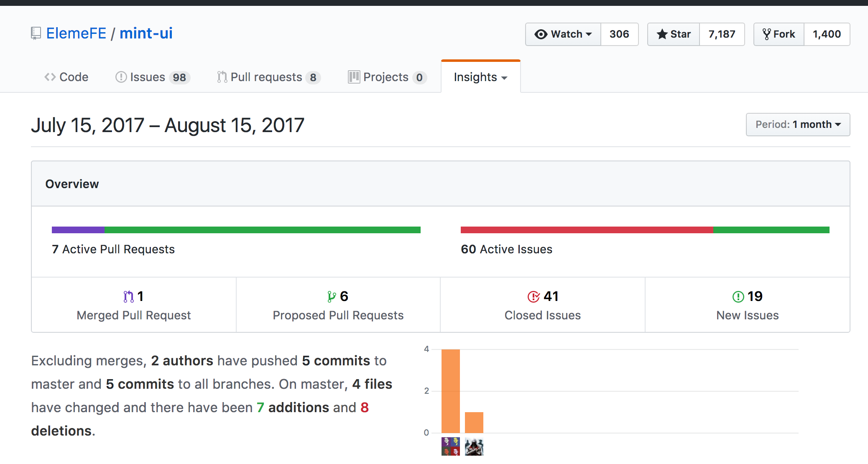Click the 98 issues counter badge
This screenshot has height=464, width=868.
pyautogui.click(x=179, y=77)
